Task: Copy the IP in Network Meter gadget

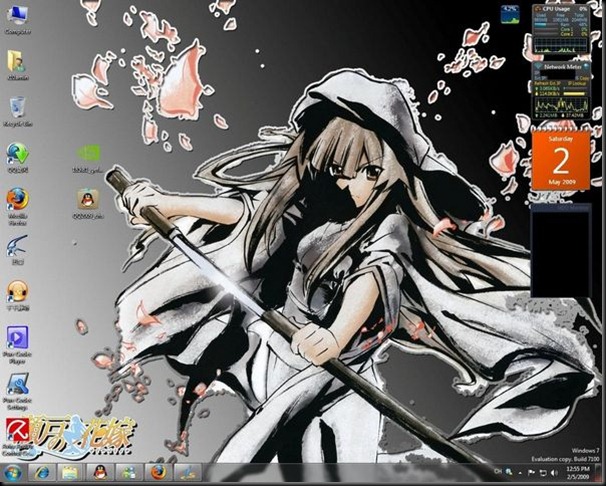Action: click(583, 78)
